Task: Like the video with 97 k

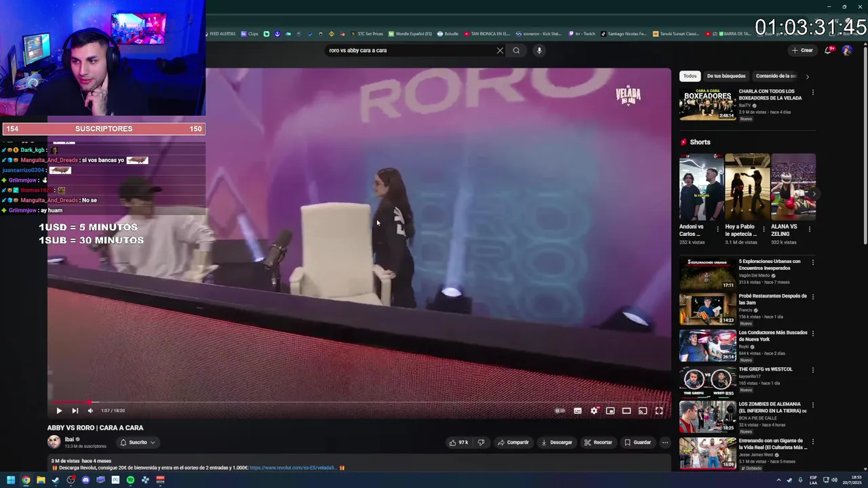Action: click(458, 443)
